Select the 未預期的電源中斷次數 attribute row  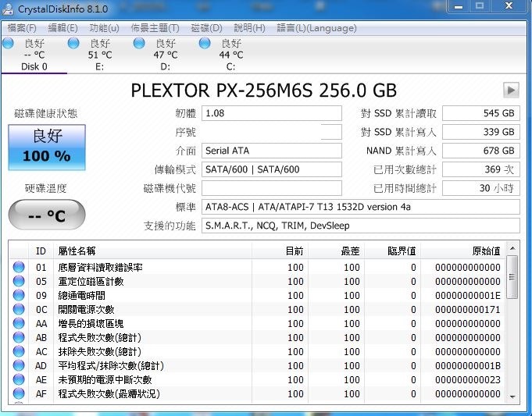[258, 380]
